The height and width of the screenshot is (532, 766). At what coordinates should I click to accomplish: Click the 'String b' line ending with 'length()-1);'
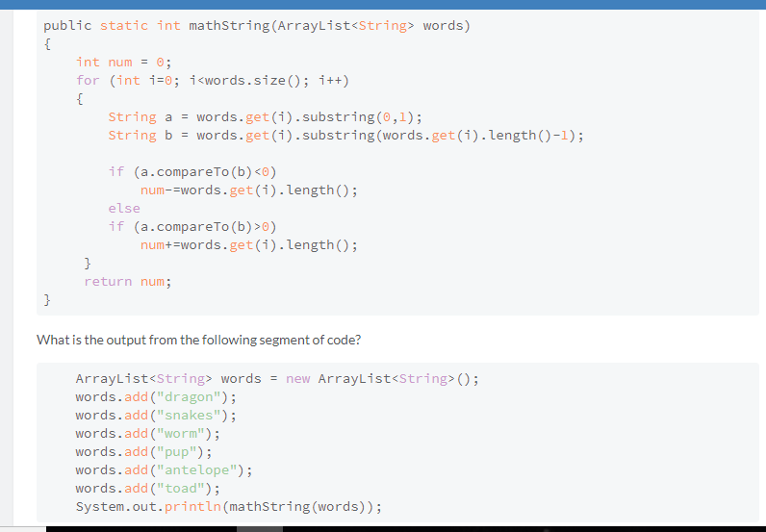345,135
